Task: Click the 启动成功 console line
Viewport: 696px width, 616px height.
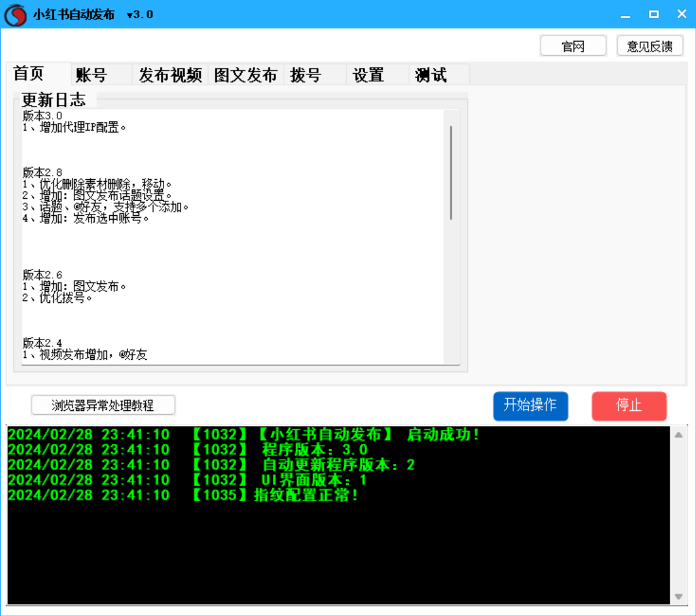Action: coord(244,435)
